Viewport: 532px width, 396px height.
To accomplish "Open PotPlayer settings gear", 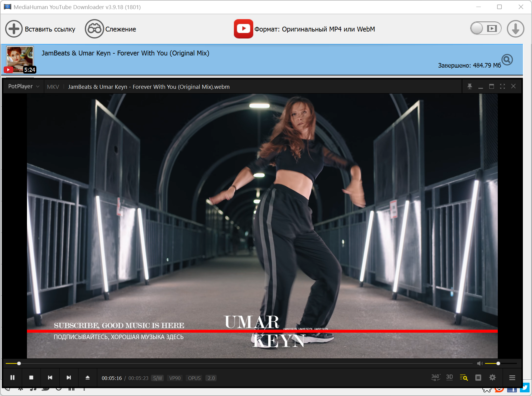I will (x=492, y=378).
